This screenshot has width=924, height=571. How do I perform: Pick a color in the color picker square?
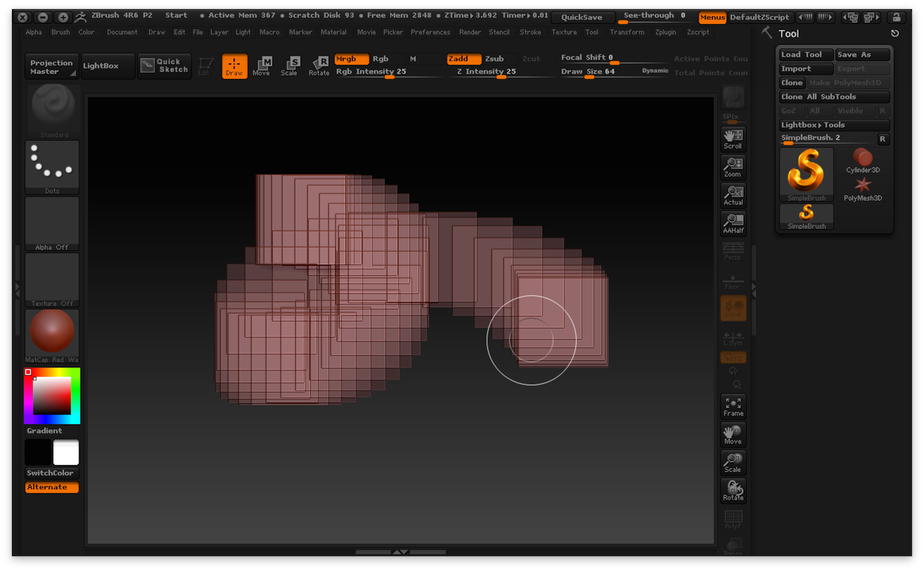coord(52,395)
